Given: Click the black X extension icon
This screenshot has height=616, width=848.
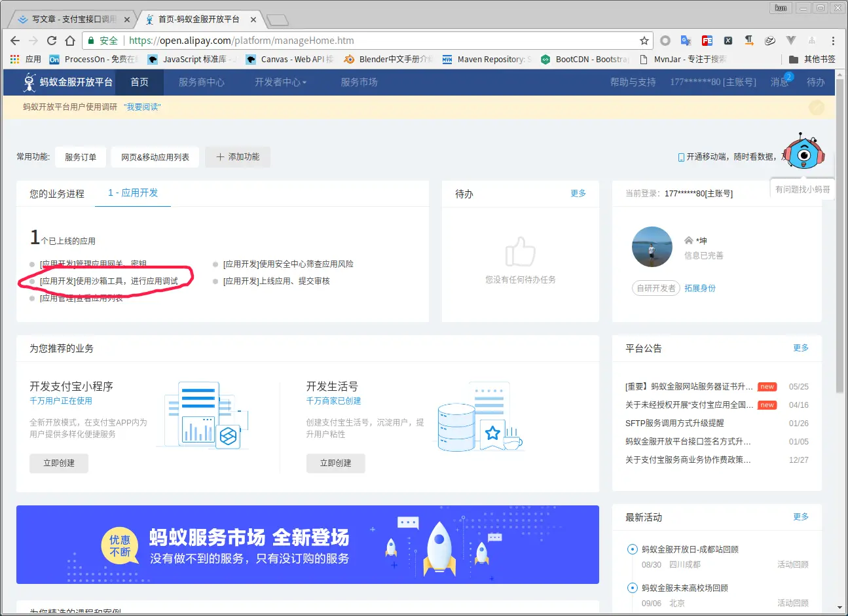Looking at the screenshot, I should tap(728, 41).
